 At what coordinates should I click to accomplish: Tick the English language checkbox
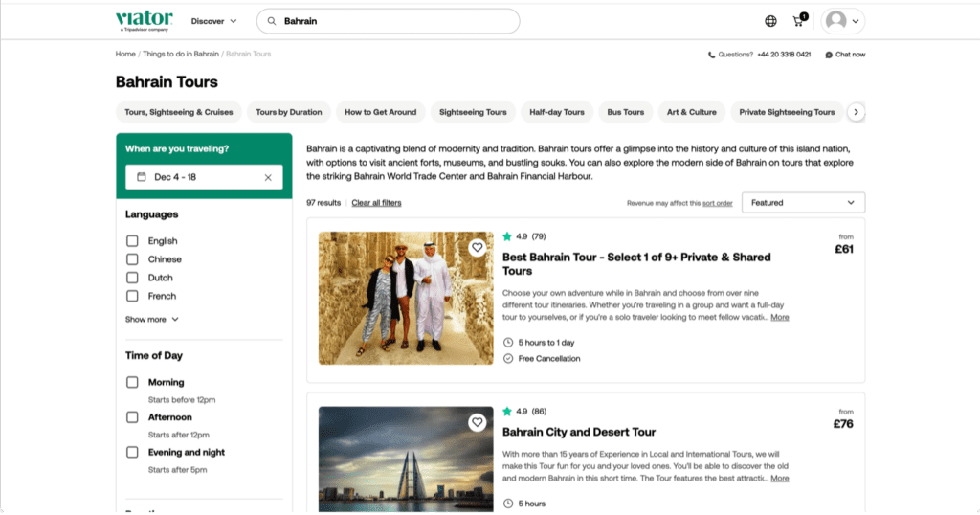132,241
